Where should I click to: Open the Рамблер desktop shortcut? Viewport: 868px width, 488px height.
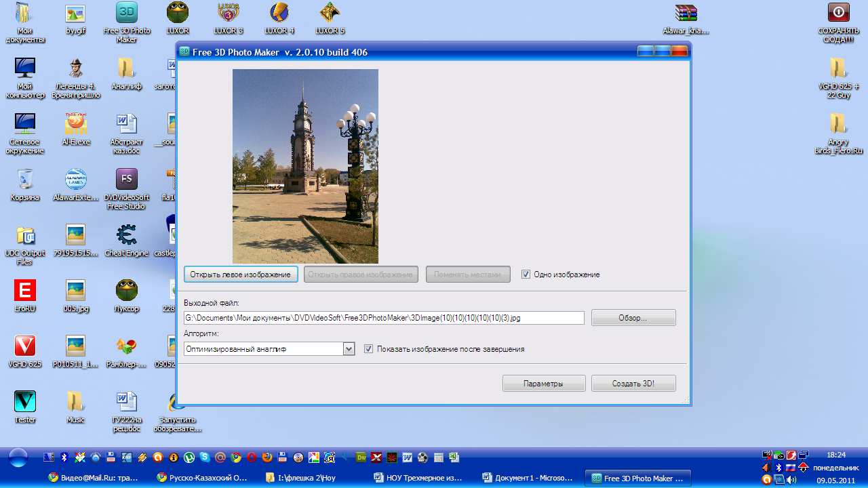126,352
